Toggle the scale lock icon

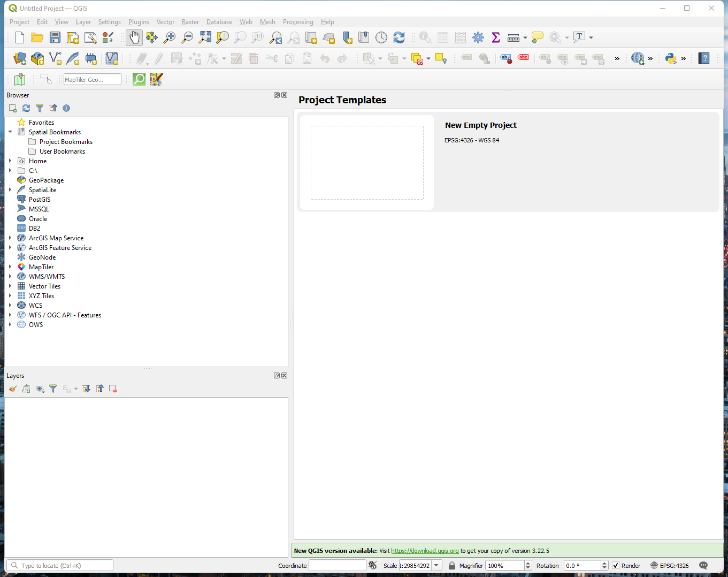(452, 566)
